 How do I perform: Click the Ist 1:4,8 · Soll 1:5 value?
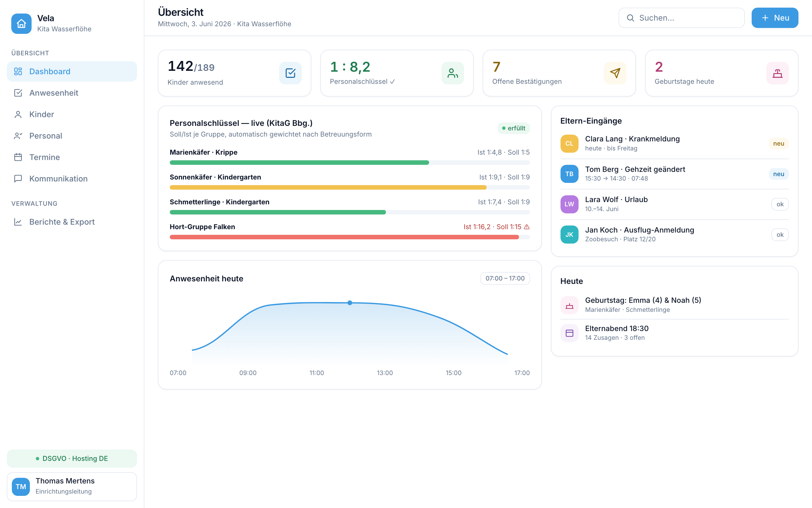point(503,152)
